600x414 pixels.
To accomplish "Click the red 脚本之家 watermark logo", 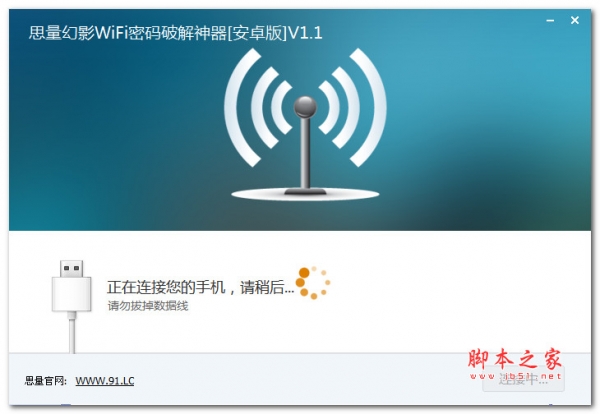I will point(515,359).
